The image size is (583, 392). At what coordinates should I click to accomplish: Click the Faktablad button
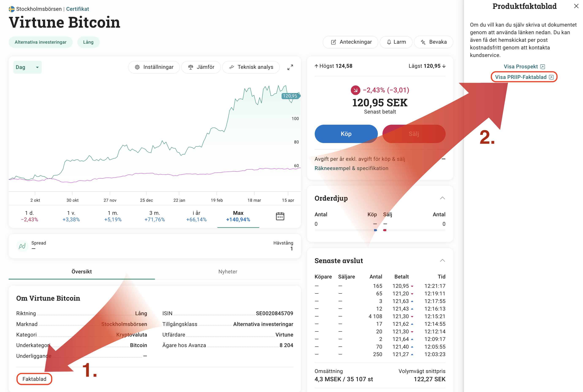[34, 379]
